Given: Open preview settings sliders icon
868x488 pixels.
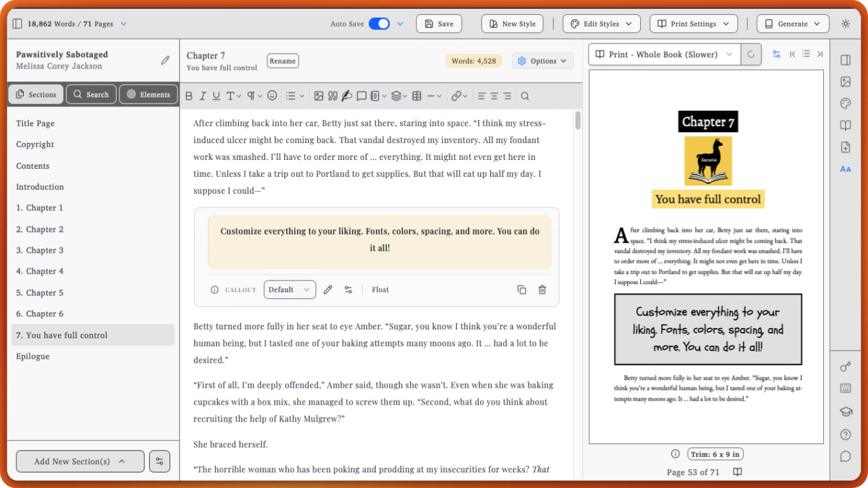Looking at the screenshot, I should coord(776,54).
